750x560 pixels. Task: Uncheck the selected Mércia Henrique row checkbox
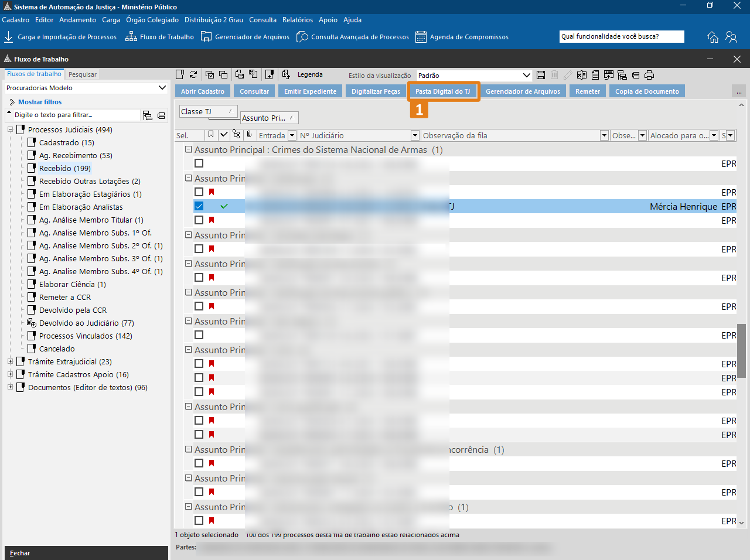point(199,206)
